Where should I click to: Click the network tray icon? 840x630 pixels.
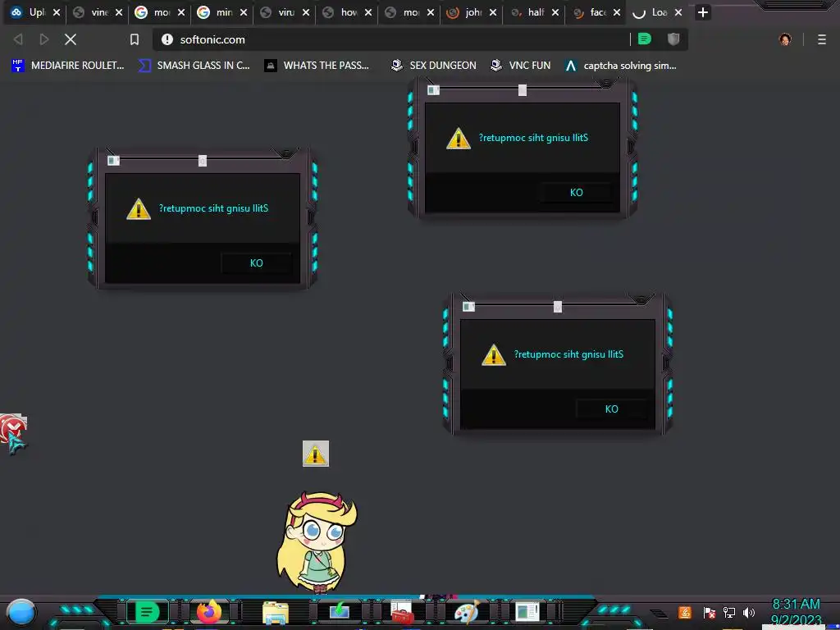click(x=729, y=612)
